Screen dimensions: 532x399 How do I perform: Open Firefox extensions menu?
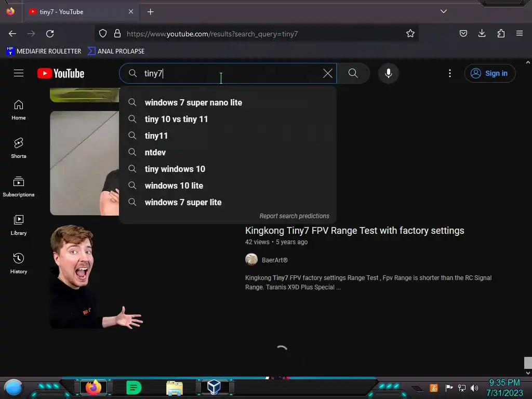pyautogui.click(x=501, y=33)
